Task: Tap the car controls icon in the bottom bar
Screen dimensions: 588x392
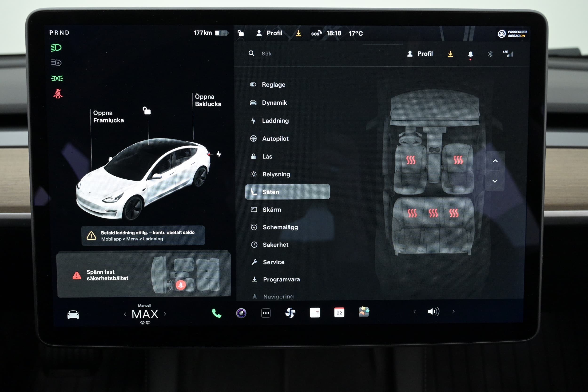Action: 73,314
